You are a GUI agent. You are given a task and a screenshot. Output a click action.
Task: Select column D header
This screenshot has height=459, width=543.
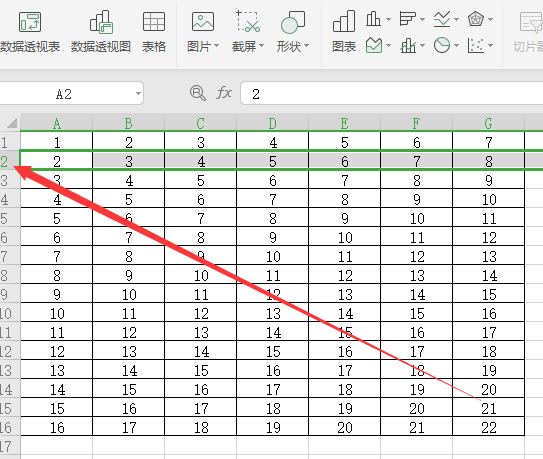coord(273,123)
